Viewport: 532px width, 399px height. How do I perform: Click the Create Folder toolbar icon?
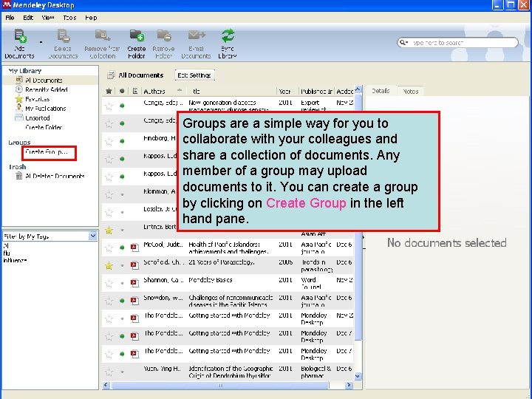pos(137,35)
